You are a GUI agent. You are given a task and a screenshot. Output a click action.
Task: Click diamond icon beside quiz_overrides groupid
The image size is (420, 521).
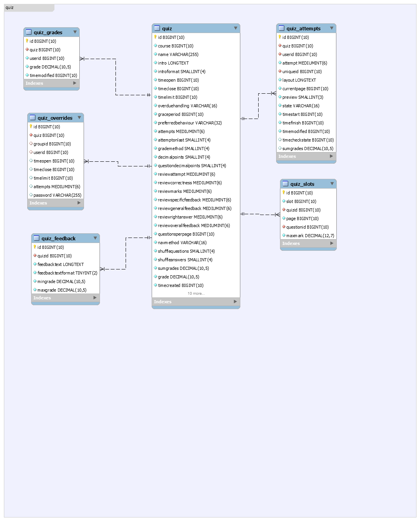31,143
